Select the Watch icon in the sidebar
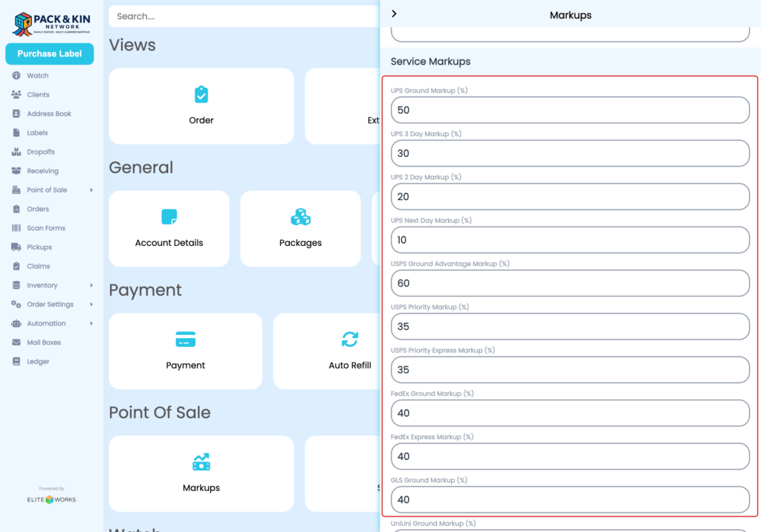This screenshot has height=532, width=761. [16, 75]
